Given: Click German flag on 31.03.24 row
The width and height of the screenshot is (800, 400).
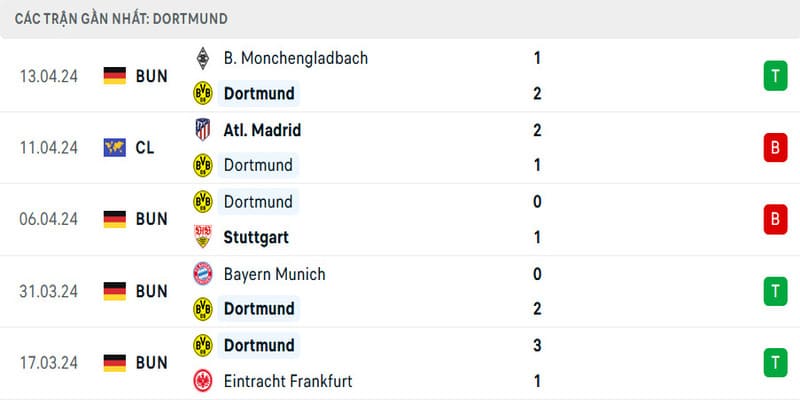Looking at the screenshot, I should [114, 291].
